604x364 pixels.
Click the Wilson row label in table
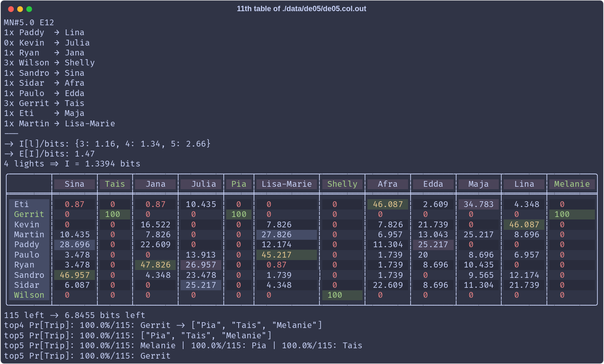[x=29, y=295]
